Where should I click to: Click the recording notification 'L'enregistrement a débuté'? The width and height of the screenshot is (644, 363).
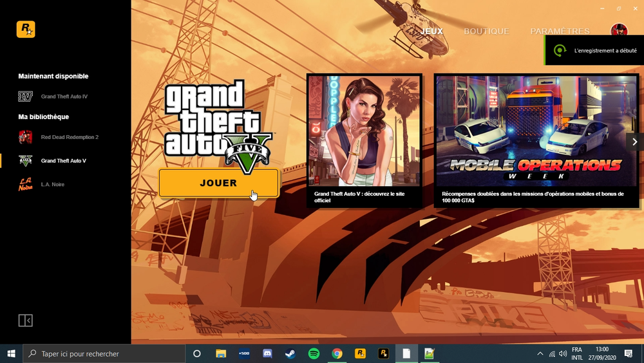point(594,50)
